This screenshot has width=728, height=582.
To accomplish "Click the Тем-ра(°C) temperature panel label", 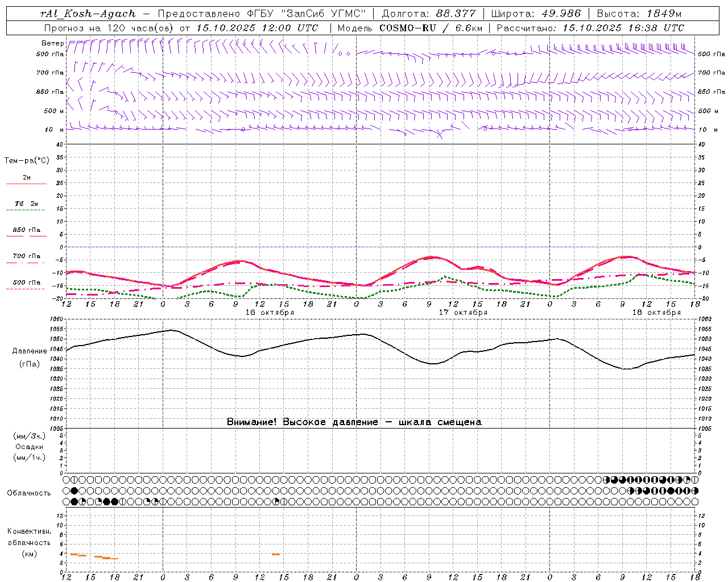I will click(x=27, y=161).
